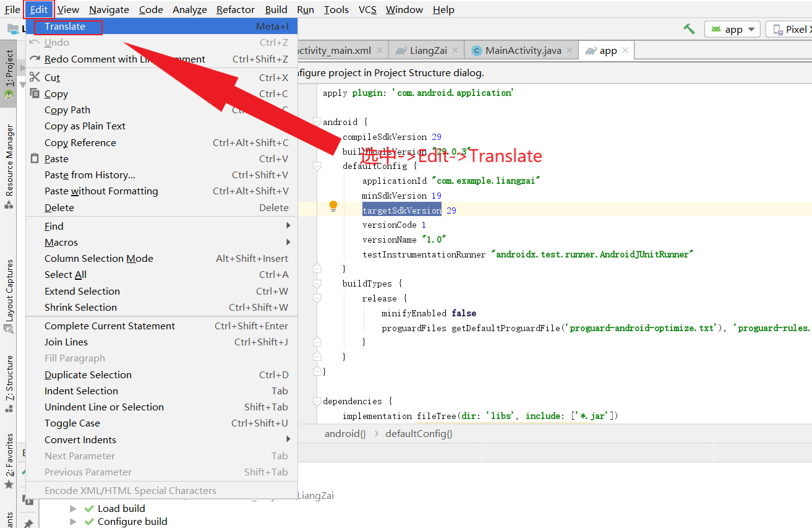Choose Toggle Case menu item

click(161, 423)
